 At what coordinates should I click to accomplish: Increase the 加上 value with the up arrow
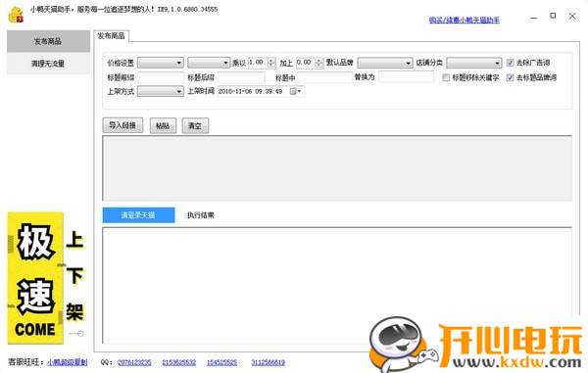coord(319,60)
